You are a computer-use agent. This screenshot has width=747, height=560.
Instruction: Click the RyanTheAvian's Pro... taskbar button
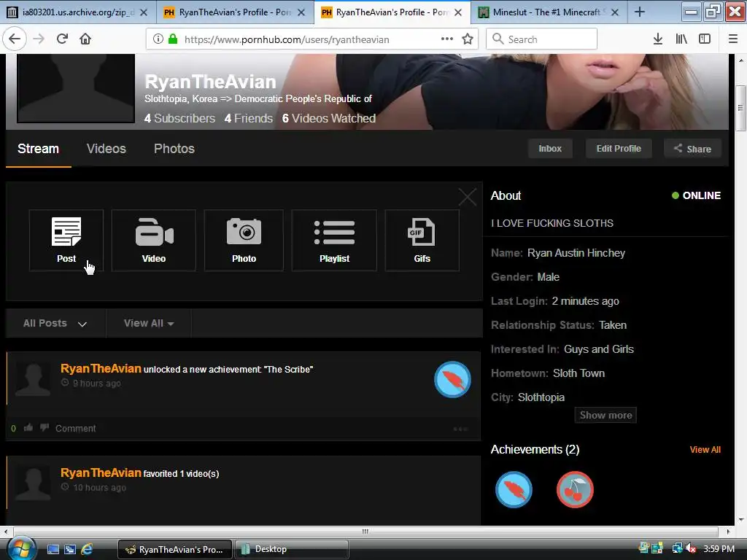tap(175, 549)
